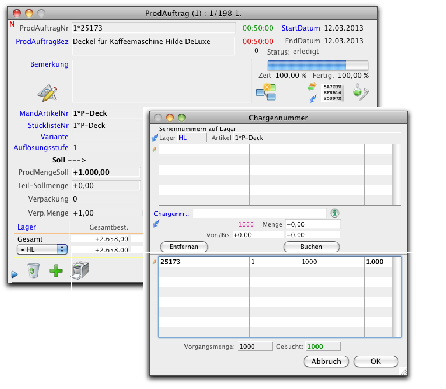Click the Bemerkung label
This screenshot has height=389, width=446.
[x=49, y=64]
